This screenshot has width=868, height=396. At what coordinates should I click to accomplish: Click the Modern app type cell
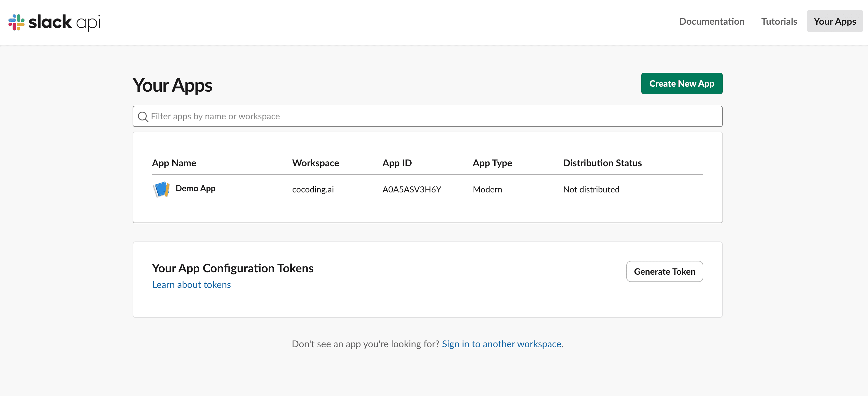(x=488, y=189)
